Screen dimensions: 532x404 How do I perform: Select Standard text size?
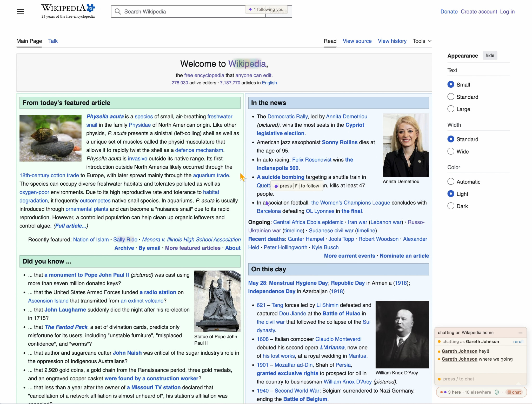point(451,97)
